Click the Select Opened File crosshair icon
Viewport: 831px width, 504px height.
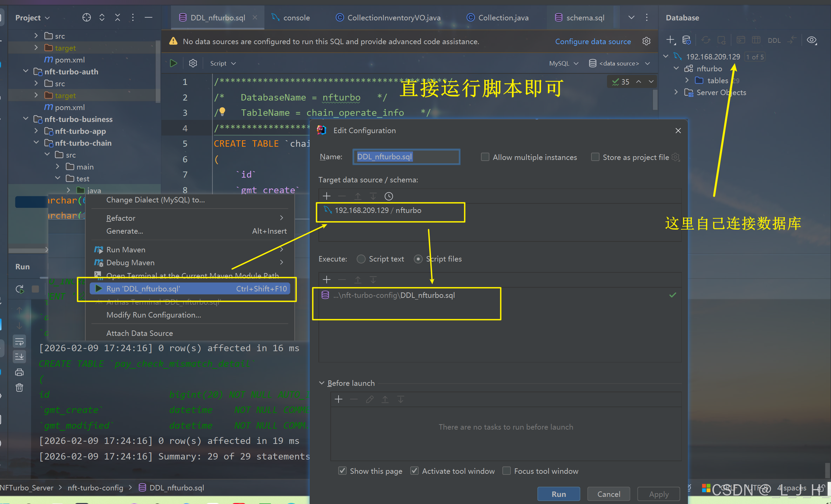(x=87, y=18)
